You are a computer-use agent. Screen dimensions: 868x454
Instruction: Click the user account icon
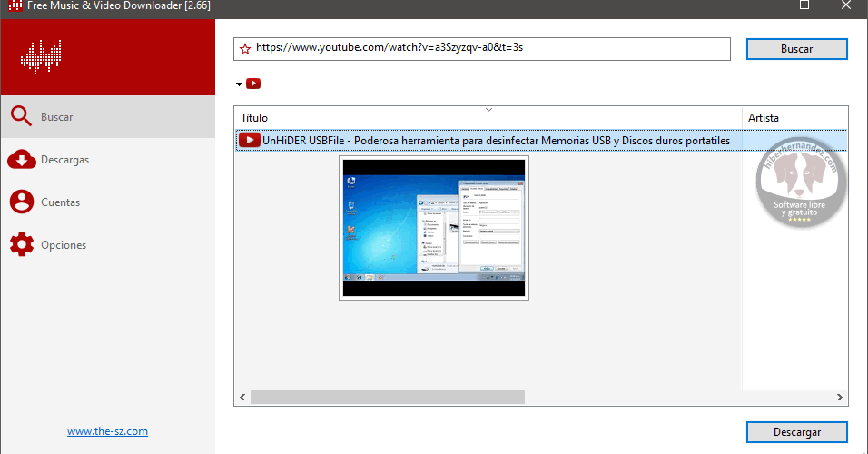coord(22,202)
